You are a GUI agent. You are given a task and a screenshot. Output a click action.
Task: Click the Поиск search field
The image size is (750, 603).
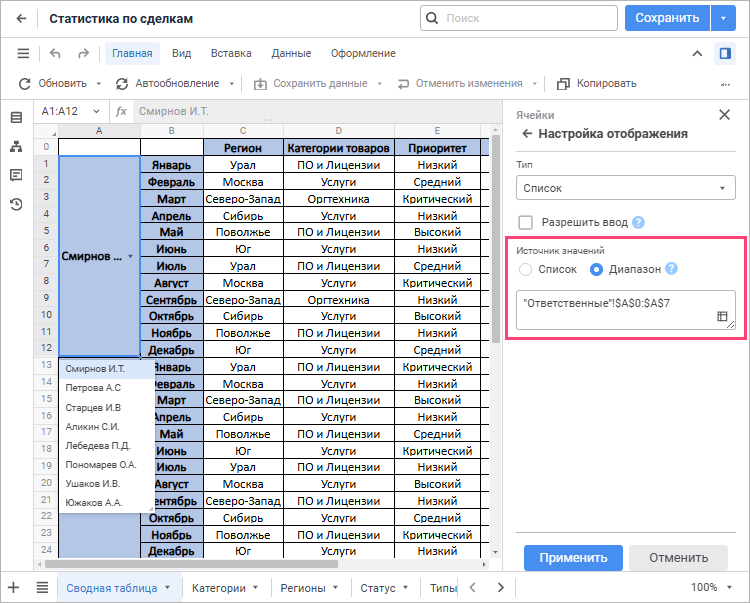(518, 18)
